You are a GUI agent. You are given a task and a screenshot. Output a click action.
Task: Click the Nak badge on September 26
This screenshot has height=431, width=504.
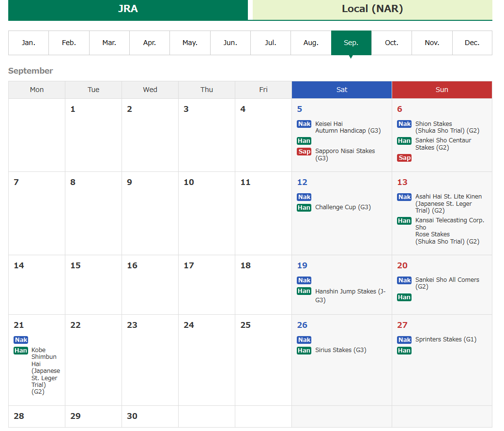(304, 340)
